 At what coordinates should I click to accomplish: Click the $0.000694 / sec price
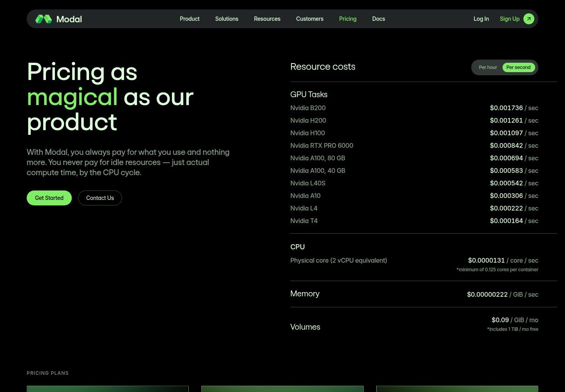pos(514,158)
